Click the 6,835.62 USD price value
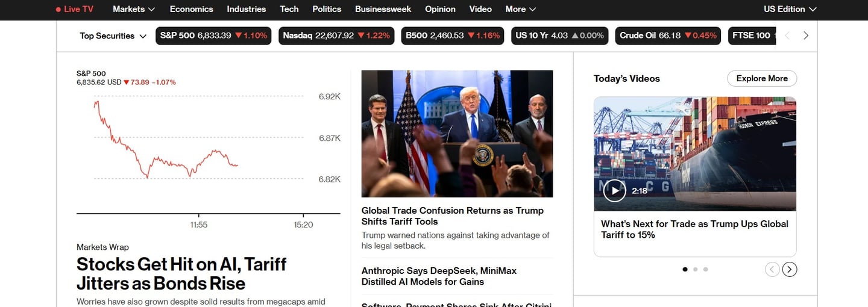The height and width of the screenshot is (307, 868). pyautogui.click(x=99, y=82)
